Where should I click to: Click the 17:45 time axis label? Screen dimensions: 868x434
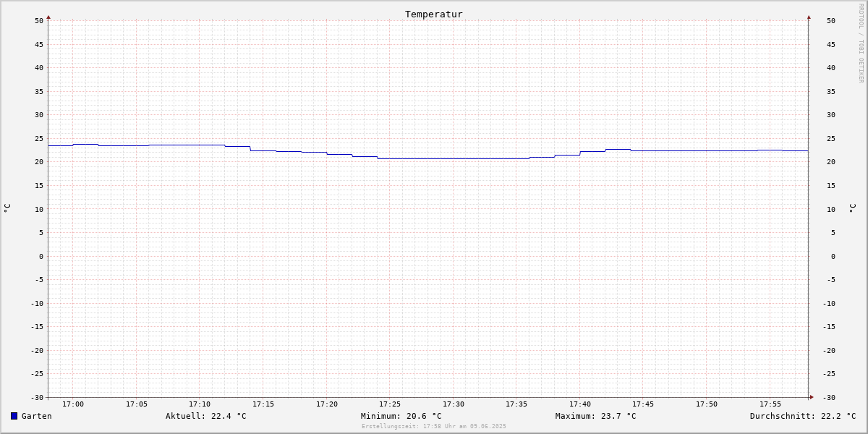pyautogui.click(x=643, y=404)
